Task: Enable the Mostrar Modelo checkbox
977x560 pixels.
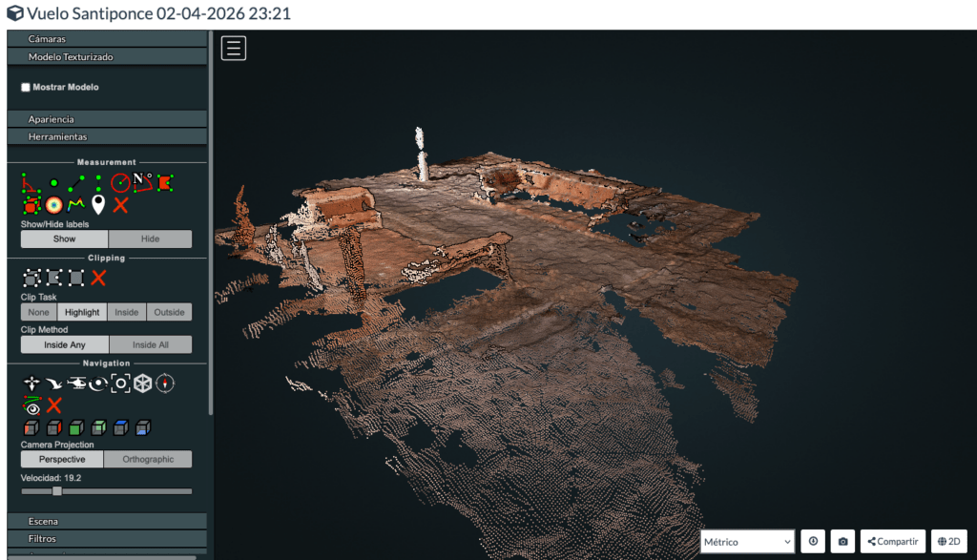Action: (26, 87)
